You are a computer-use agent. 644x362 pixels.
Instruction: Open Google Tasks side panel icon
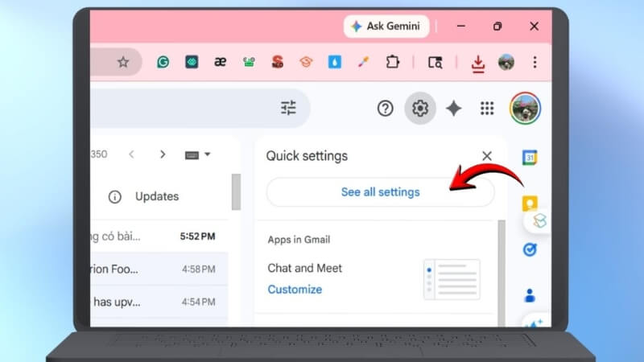[530, 249]
